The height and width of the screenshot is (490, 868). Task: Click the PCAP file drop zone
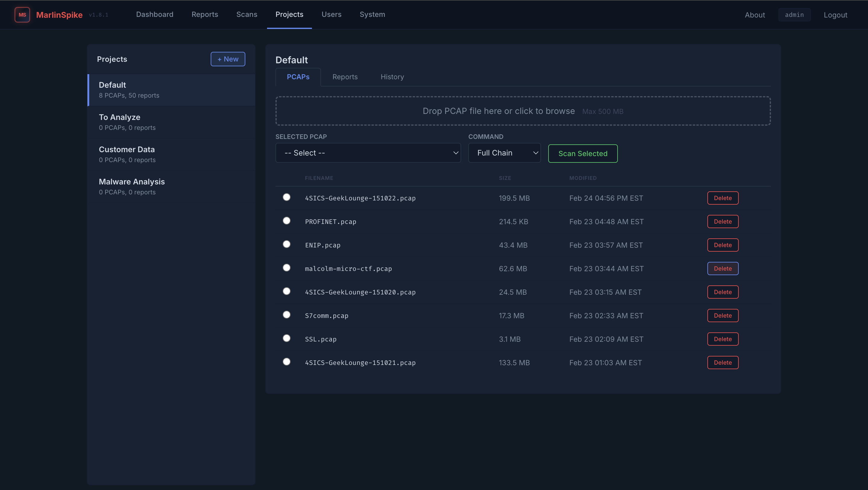point(522,111)
